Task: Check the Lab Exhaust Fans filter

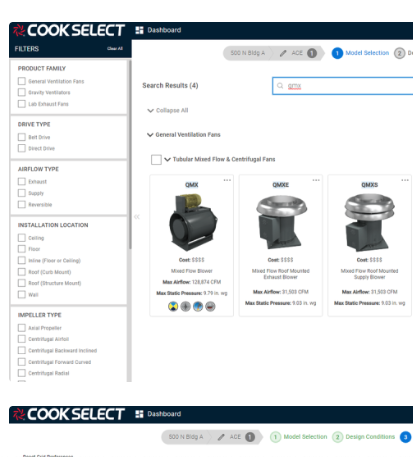Action: (x=22, y=104)
